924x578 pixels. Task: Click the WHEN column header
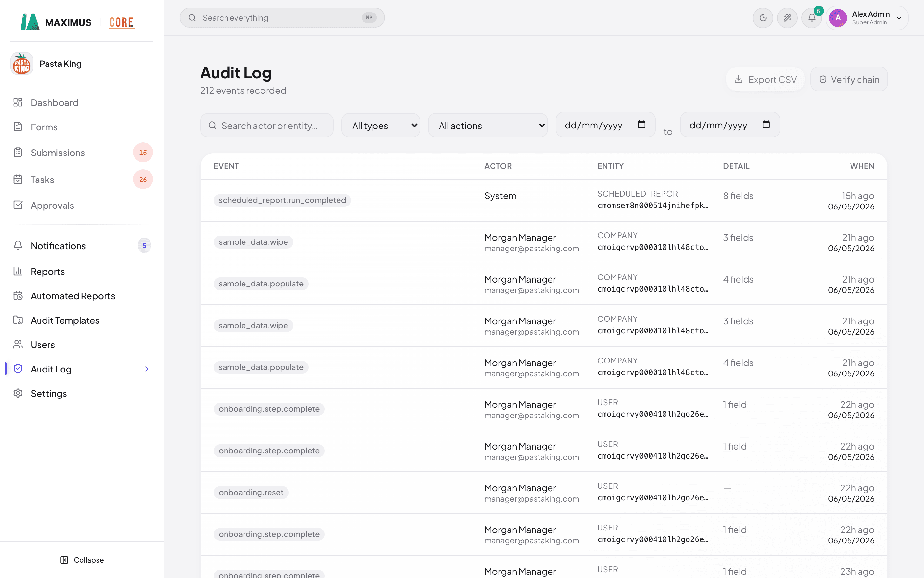[x=862, y=166]
